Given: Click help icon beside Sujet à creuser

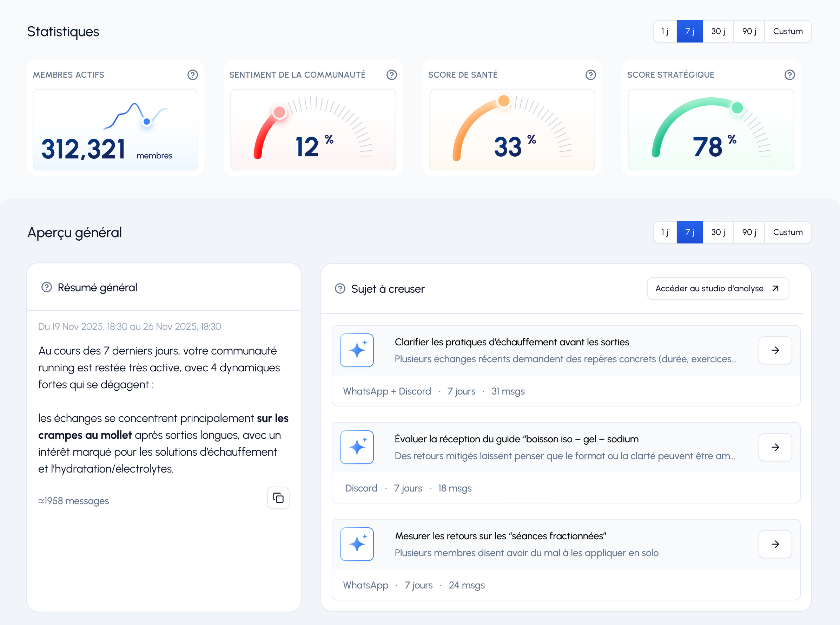Looking at the screenshot, I should point(340,289).
